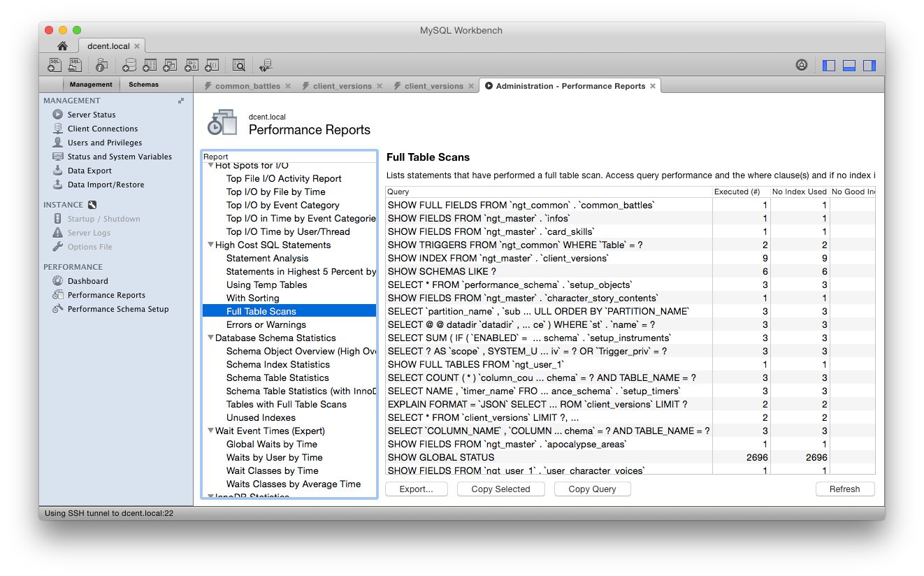Click the Copy Selected button
The height and width of the screenshot is (576, 924).
point(500,489)
